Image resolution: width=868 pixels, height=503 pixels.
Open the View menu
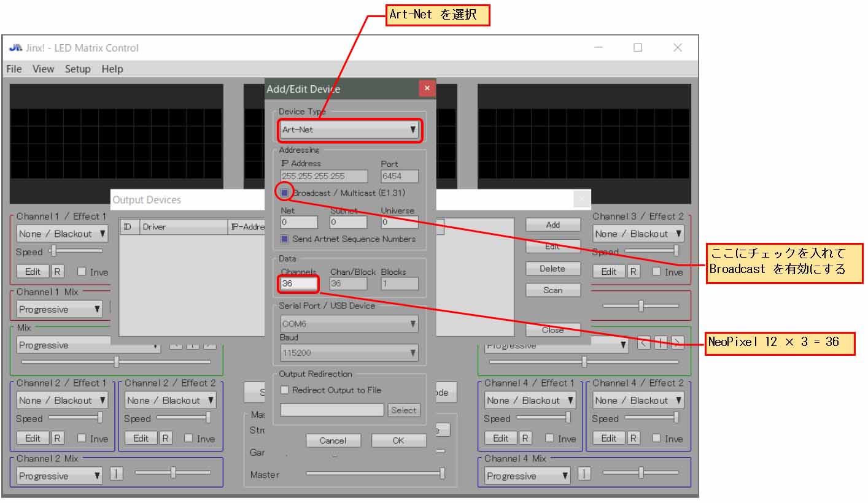coord(43,69)
